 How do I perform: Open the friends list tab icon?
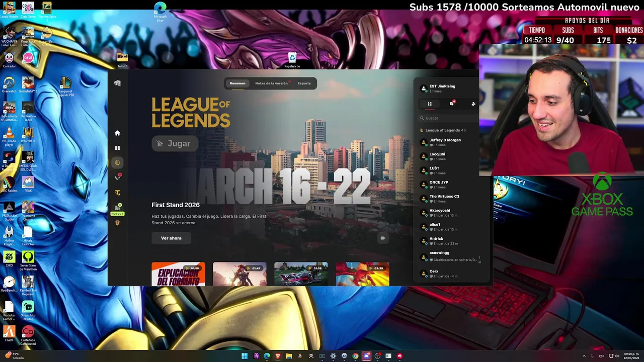(x=430, y=104)
